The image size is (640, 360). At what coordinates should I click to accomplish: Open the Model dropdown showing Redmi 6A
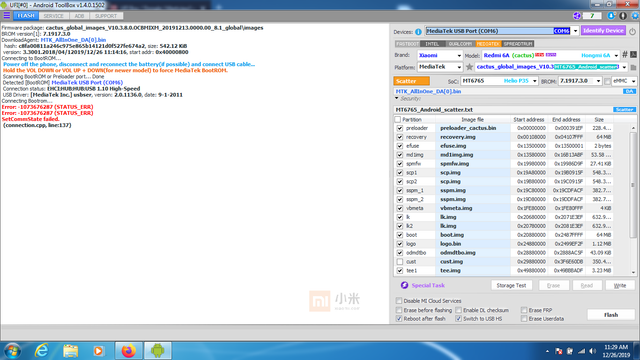pos(616,55)
